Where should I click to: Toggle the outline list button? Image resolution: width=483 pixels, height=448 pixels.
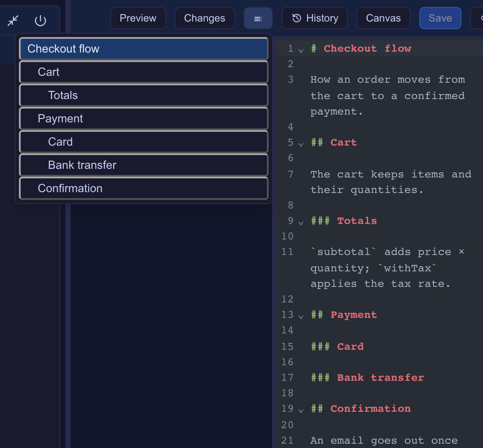258,19
